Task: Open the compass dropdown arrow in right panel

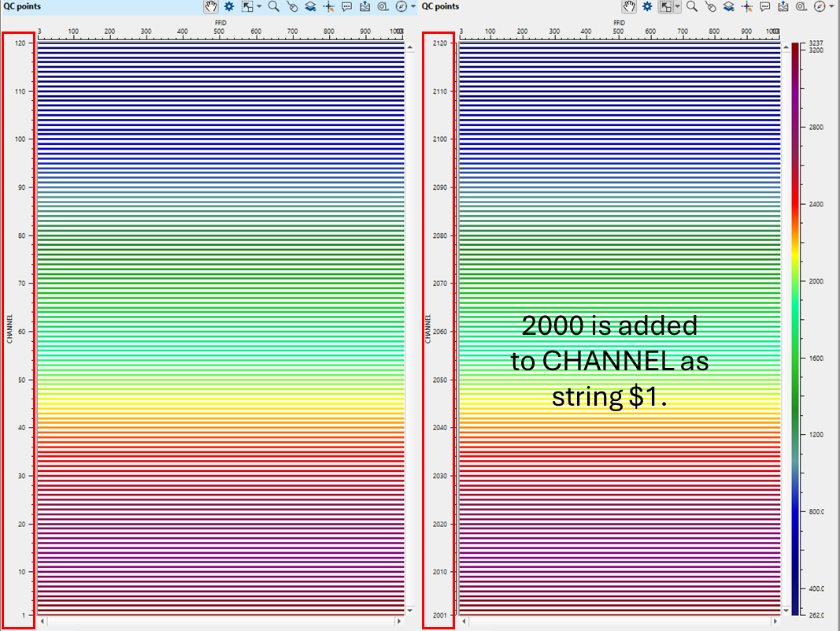Action: 831,6
